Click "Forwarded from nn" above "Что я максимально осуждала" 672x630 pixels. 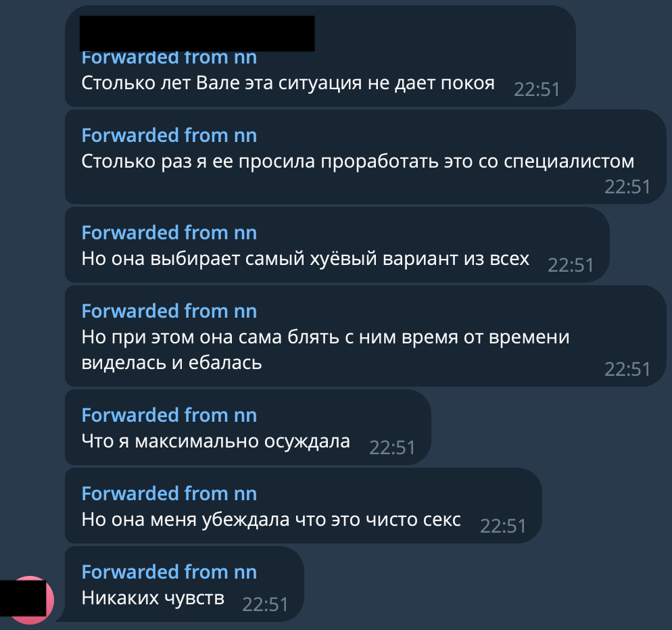pos(169,415)
